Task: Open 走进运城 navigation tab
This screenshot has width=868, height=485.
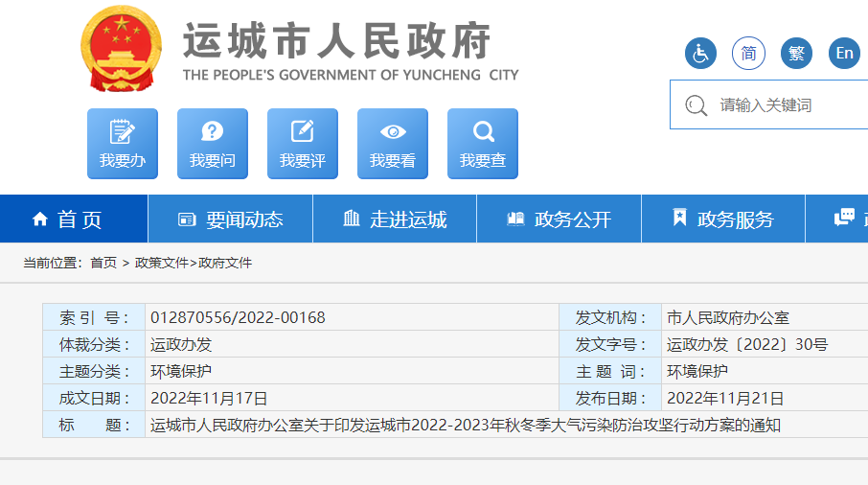Action: click(395, 219)
